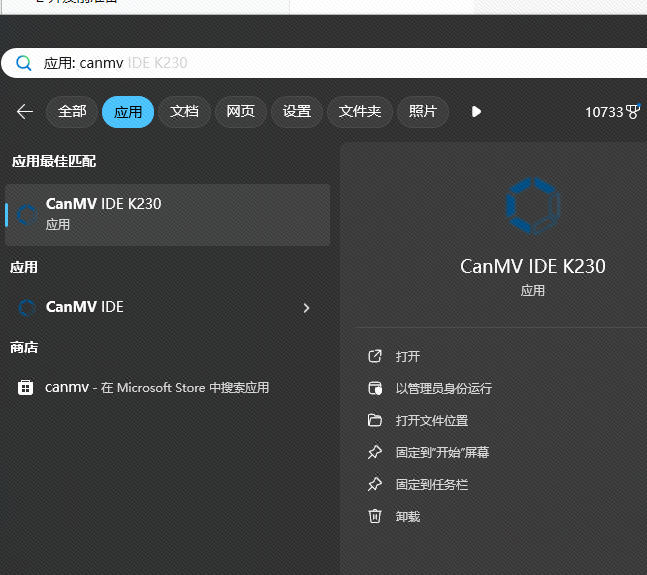Show more filters with the play arrow
Screen dimensions: 647x575
pyautogui.click(x=476, y=112)
